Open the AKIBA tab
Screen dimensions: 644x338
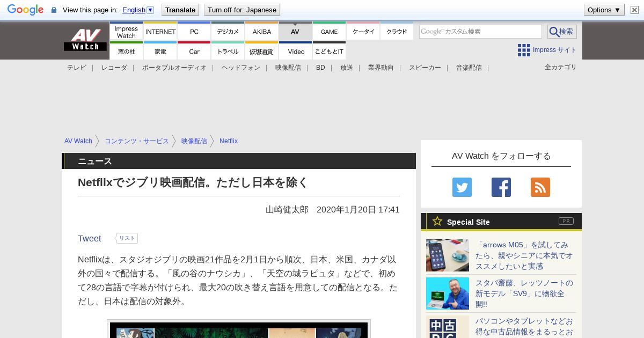pyautogui.click(x=261, y=32)
